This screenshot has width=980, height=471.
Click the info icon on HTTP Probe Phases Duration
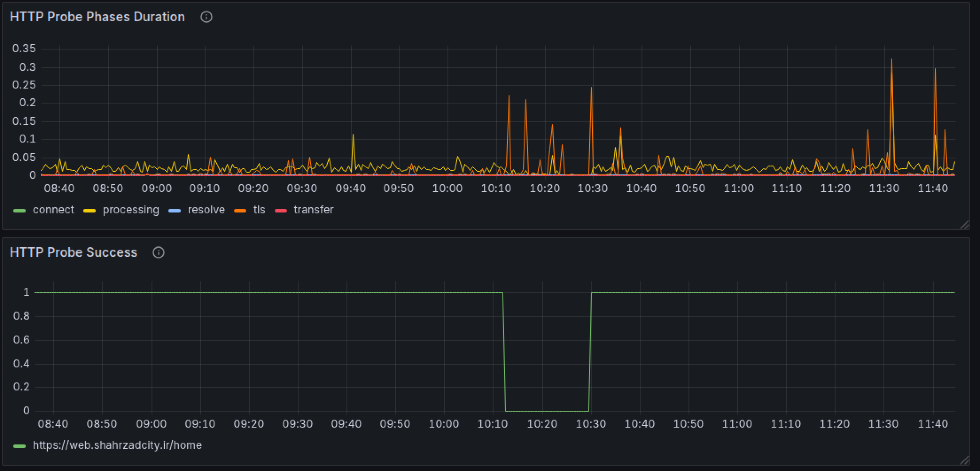[x=206, y=17]
